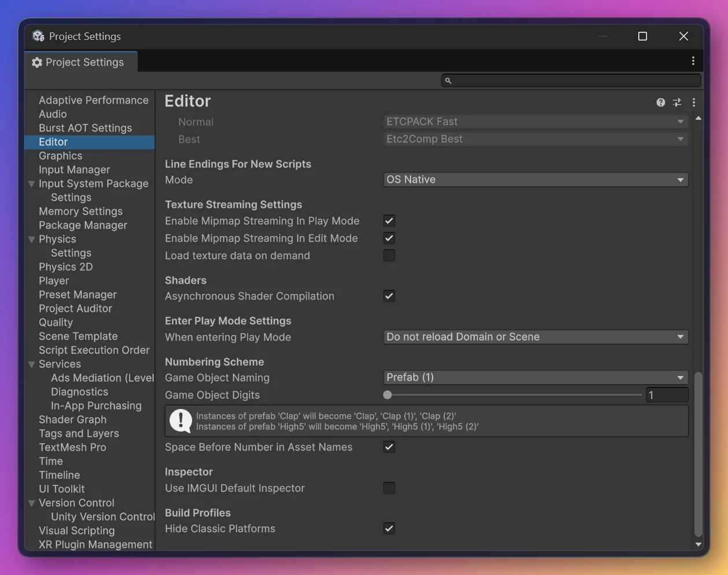The height and width of the screenshot is (575, 728).
Task: Click the search magnifier icon
Action: point(448,80)
